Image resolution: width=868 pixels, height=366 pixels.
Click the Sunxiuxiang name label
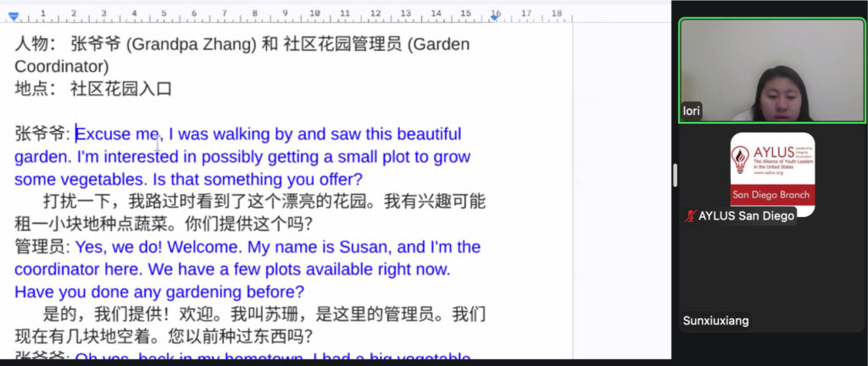point(716,321)
